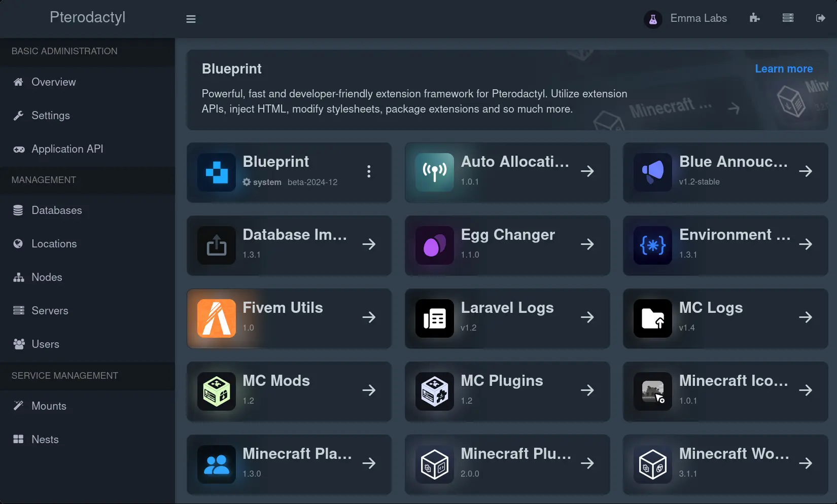The width and height of the screenshot is (837, 504).
Task: Open the Minecraft Worlds extension via its arrow
Action: tap(806, 463)
